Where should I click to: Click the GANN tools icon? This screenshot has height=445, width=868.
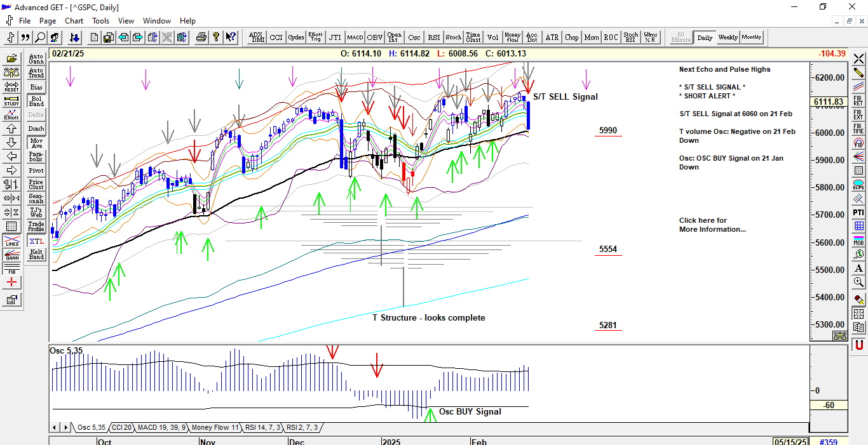[x=11, y=256]
